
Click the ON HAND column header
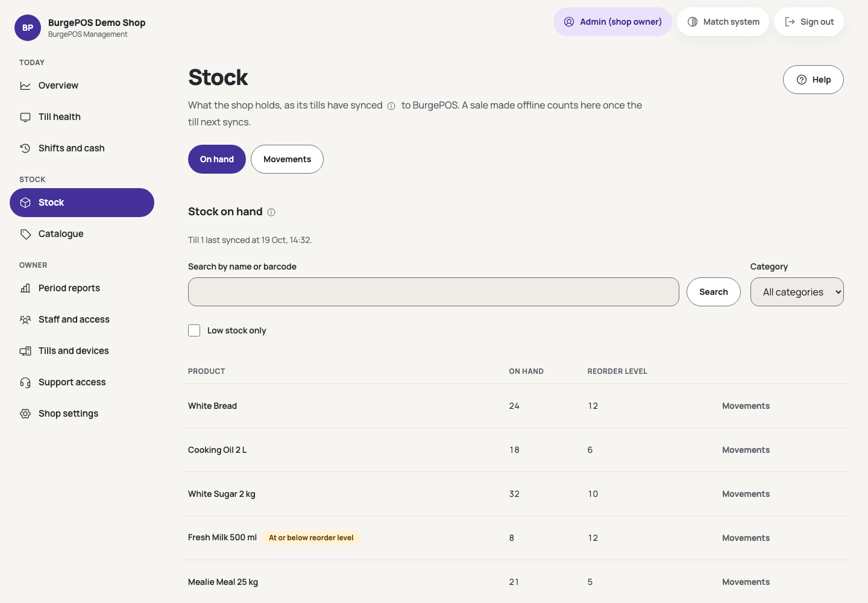(526, 371)
